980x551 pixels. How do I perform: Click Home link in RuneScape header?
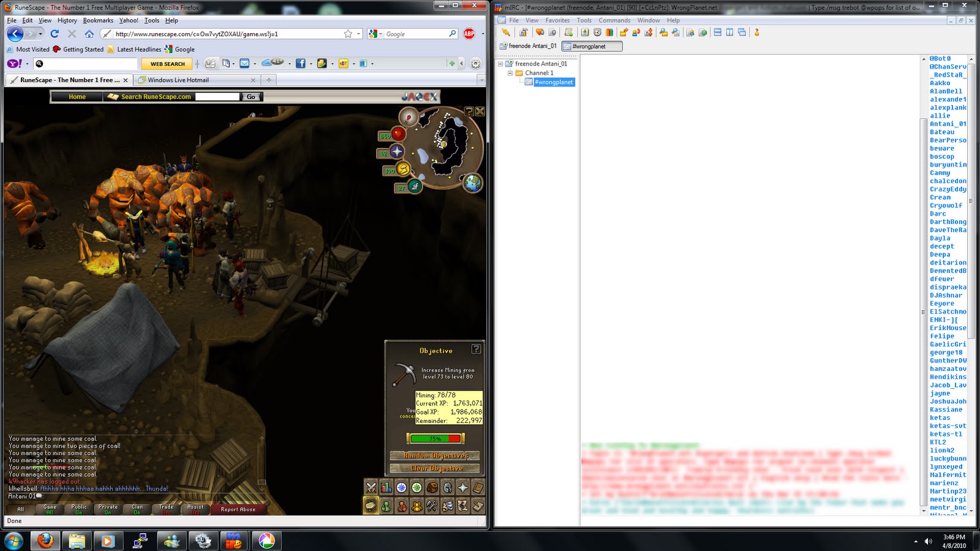(77, 97)
